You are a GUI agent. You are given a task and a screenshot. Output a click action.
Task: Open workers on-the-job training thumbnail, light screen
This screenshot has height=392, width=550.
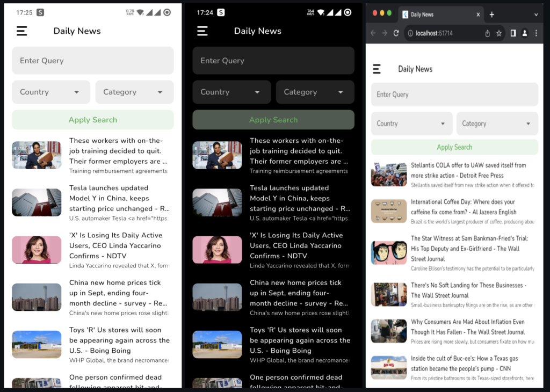(x=37, y=155)
